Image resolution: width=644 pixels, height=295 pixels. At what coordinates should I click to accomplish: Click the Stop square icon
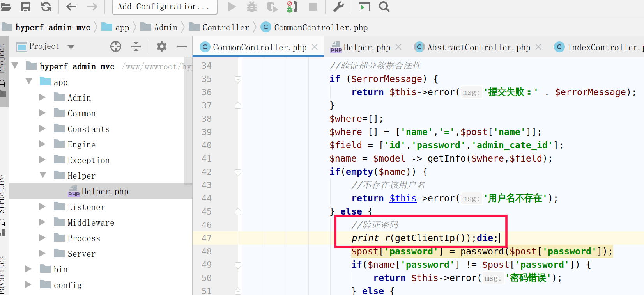313,7
